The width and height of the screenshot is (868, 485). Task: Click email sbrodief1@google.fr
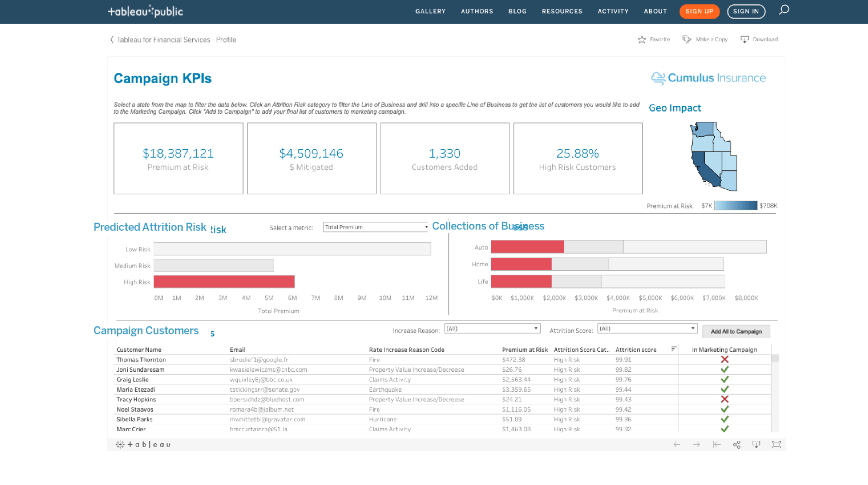(259, 360)
